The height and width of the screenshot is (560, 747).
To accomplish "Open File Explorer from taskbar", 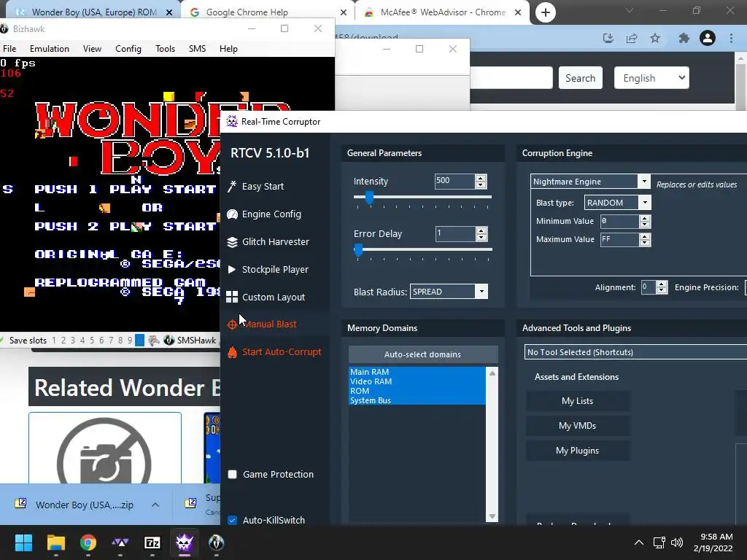I will [x=55, y=542].
